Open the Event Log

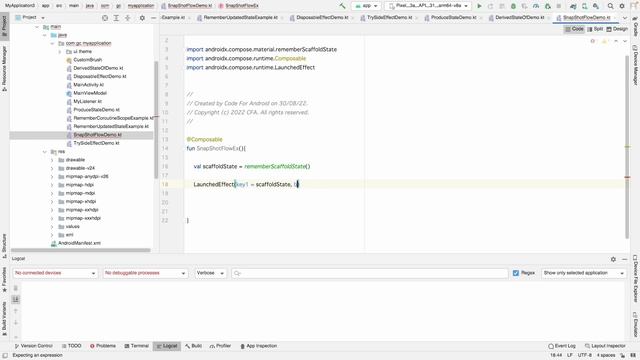coord(562,346)
